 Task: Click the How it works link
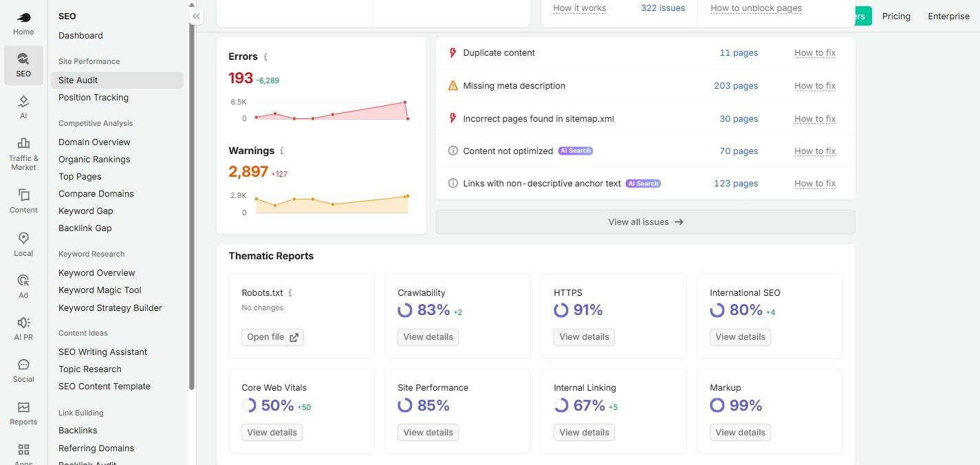pos(580,8)
